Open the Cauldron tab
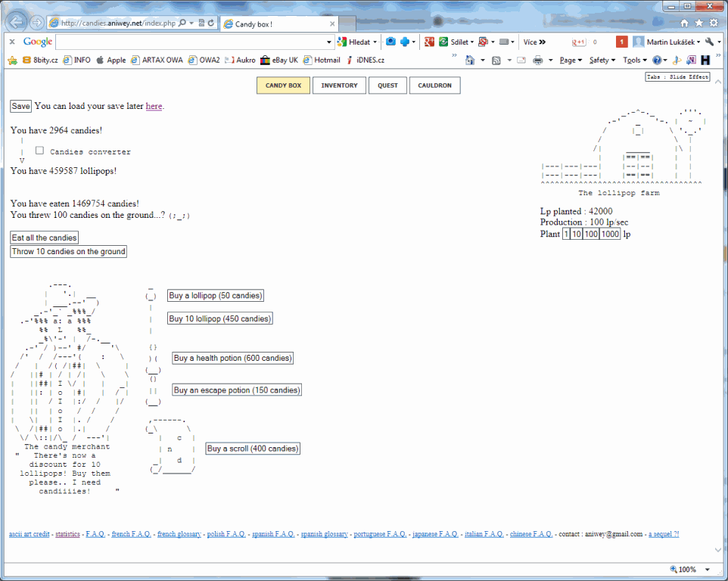 point(435,85)
